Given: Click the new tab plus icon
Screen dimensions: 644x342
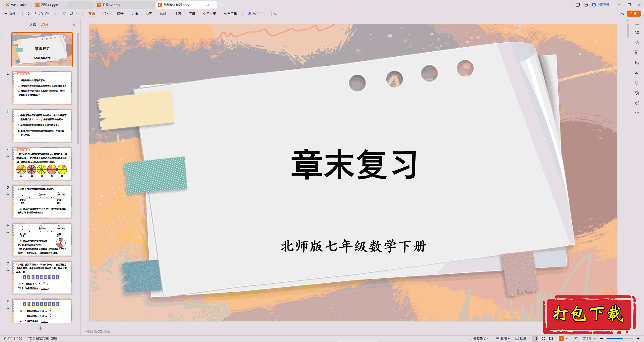Looking at the screenshot, I should coord(221,5).
